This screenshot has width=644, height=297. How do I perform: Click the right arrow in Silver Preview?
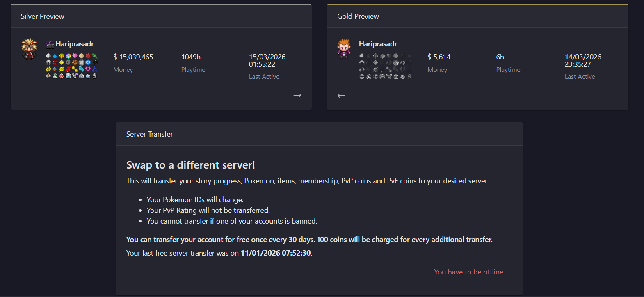[297, 95]
